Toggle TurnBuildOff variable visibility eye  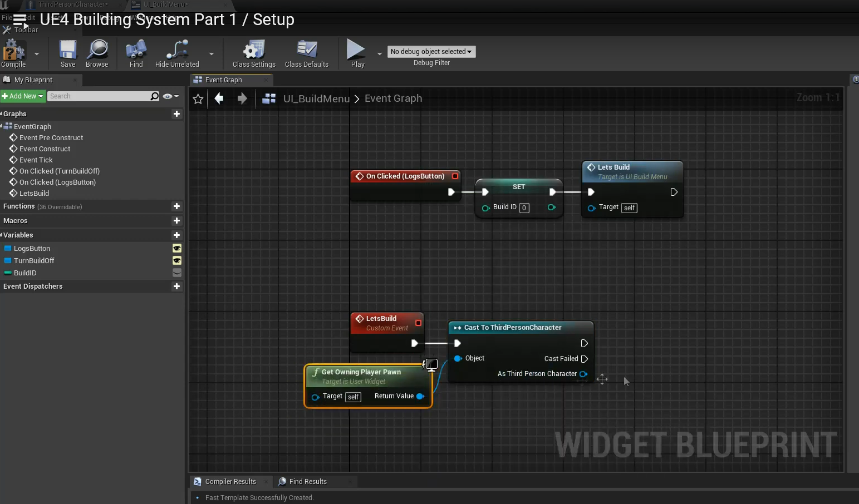coord(177,261)
